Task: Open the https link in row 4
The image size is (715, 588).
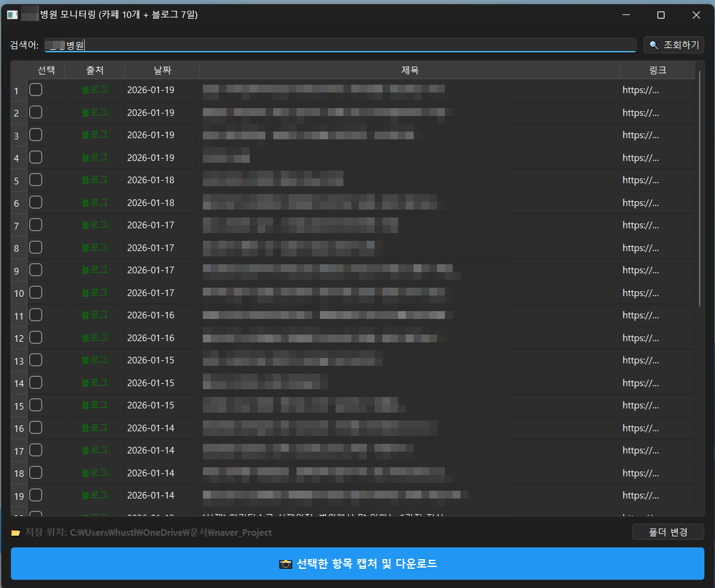Action: point(640,158)
